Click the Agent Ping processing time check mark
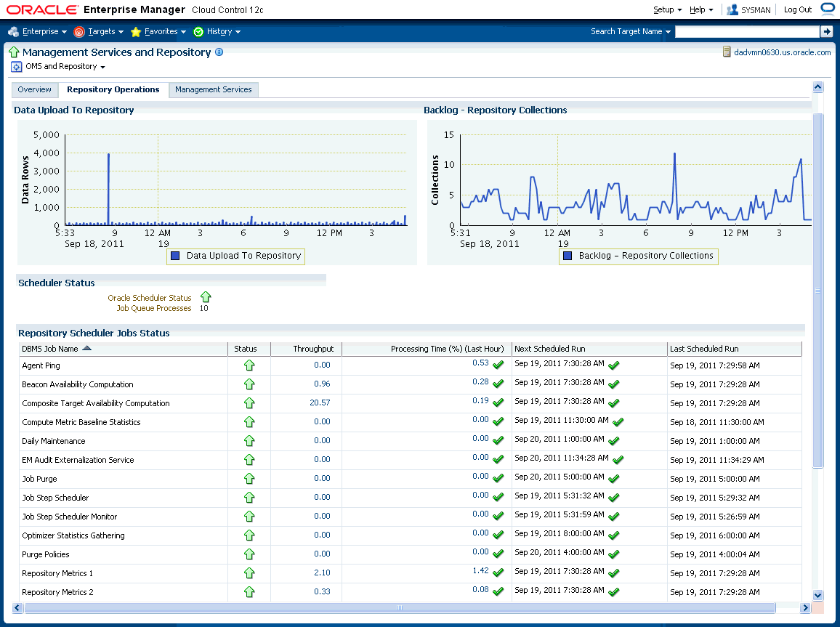The image size is (840, 627). coord(498,365)
